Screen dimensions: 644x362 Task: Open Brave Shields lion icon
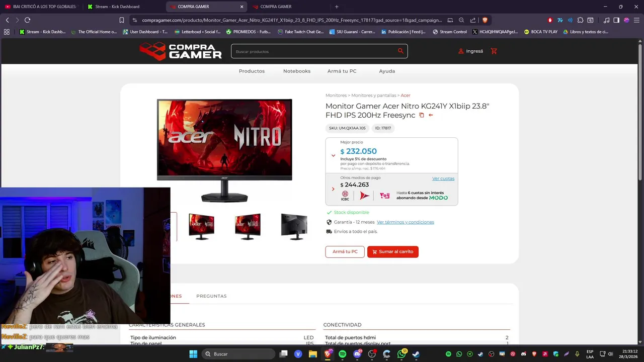pos(485,20)
